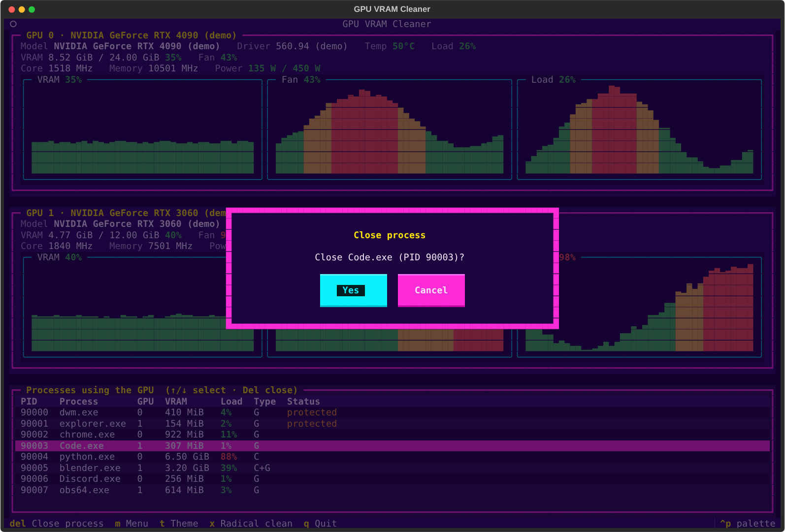The height and width of the screenshot is (532, 785).
Task: Click the 6.50 GiB VRAM value
Action: (187, 457)
